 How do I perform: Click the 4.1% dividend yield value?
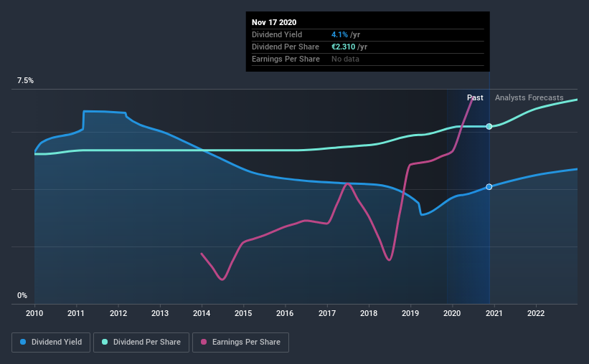pos(339,34)
